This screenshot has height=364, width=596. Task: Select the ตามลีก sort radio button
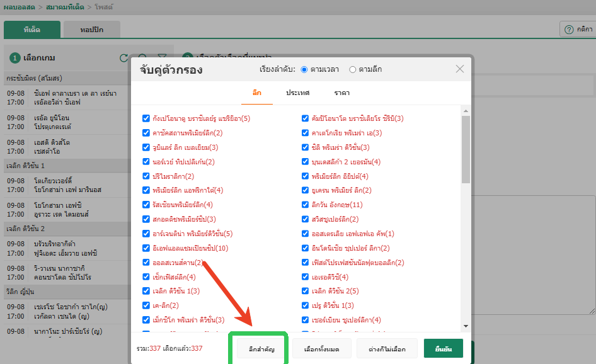pos(352,69)
